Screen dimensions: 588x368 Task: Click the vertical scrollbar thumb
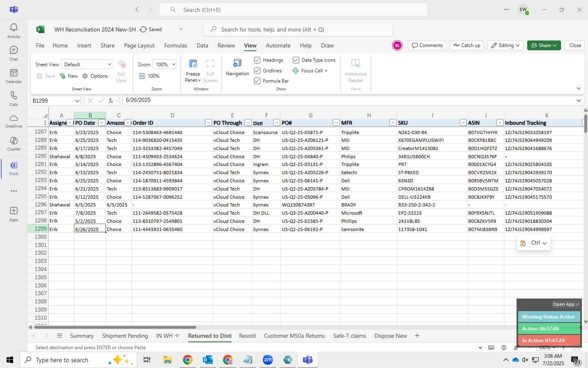(x=585, y=124)
